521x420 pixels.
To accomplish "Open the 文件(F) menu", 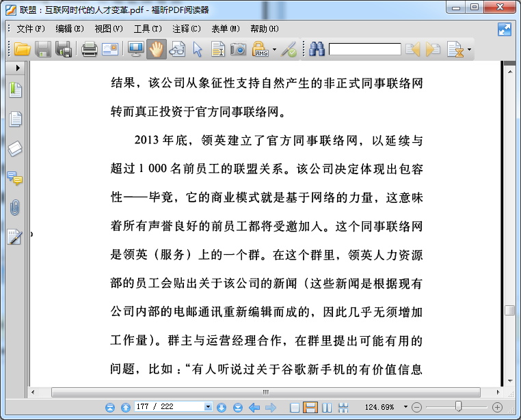I will click(31, 29).
